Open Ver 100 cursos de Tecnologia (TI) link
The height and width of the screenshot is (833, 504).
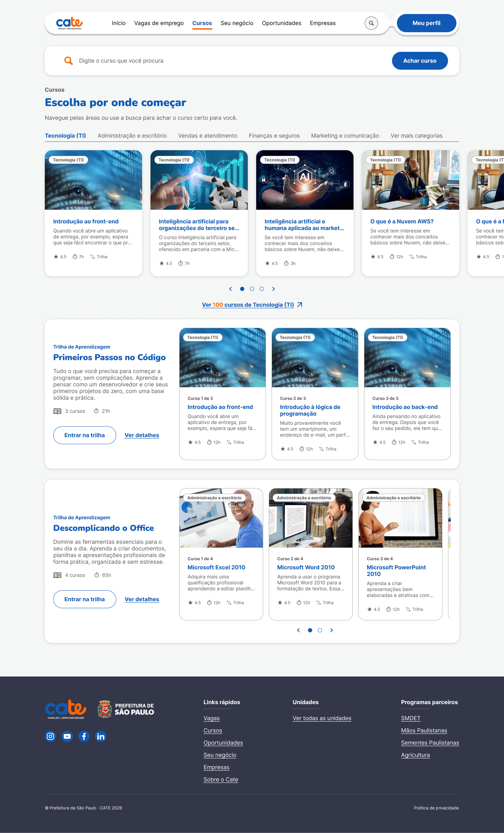point(248,305)
